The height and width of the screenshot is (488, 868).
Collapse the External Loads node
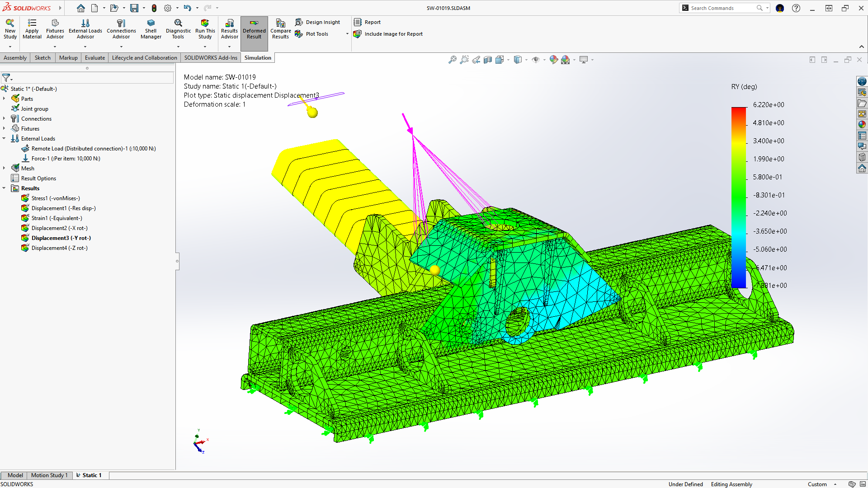[x=4, y=138]
